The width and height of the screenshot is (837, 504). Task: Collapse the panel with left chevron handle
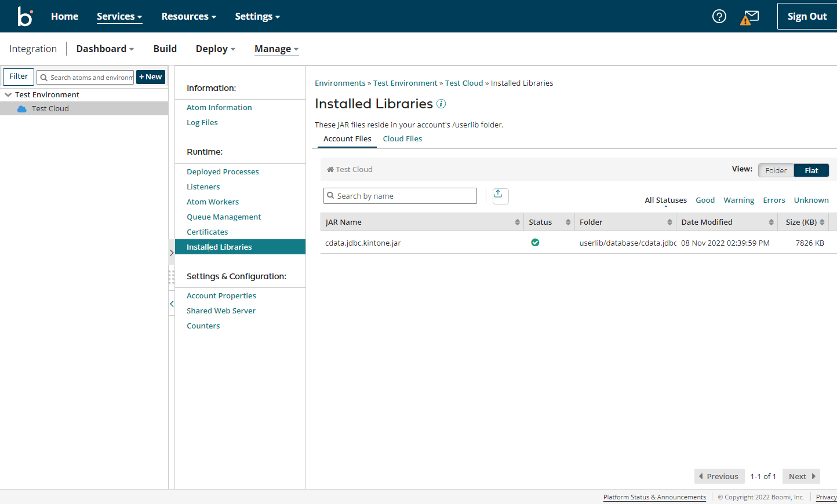(x=172, y=304)
